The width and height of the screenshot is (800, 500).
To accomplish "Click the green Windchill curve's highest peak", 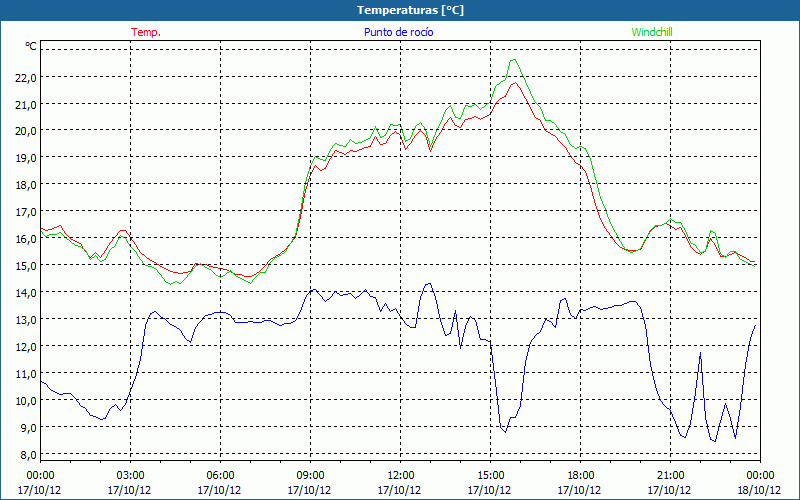I will 514,60.
